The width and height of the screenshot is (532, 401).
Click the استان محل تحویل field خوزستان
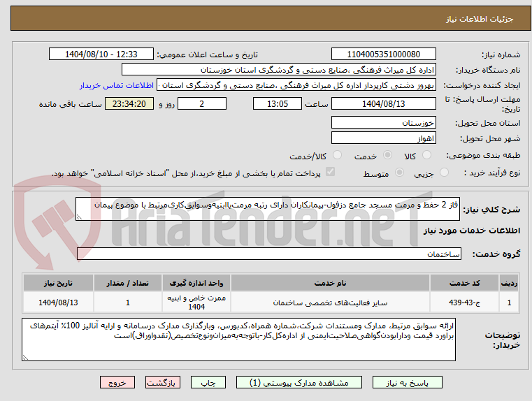pyautogui.click(x=383, y=123)
